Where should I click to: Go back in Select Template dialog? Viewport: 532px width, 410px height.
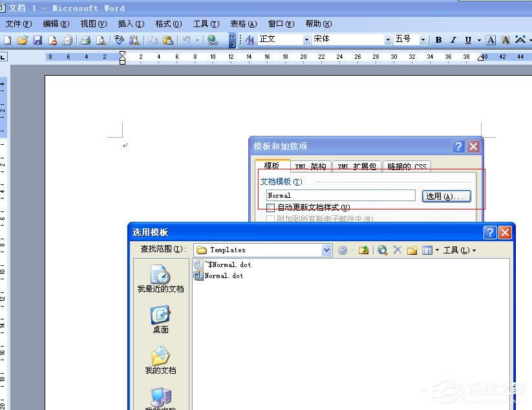pyautogui.click(x=343, y=250)
